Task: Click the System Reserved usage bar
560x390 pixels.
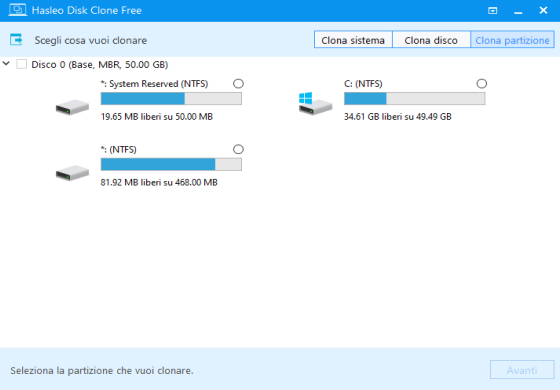Action: [x=171, y=99]
